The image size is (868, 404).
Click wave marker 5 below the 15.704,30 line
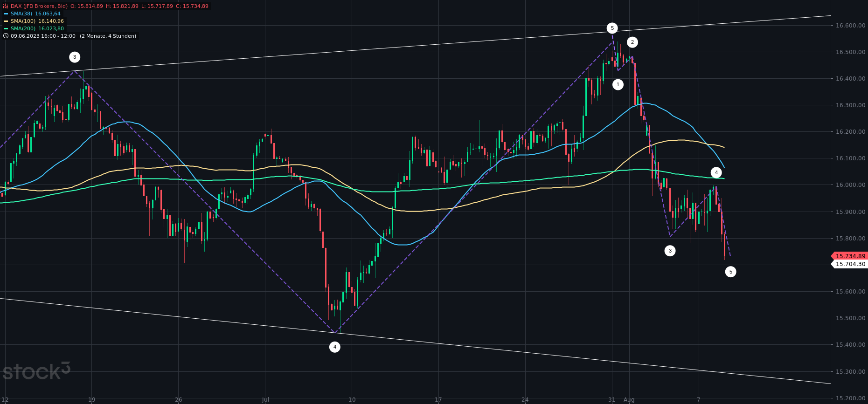point(730,272)
